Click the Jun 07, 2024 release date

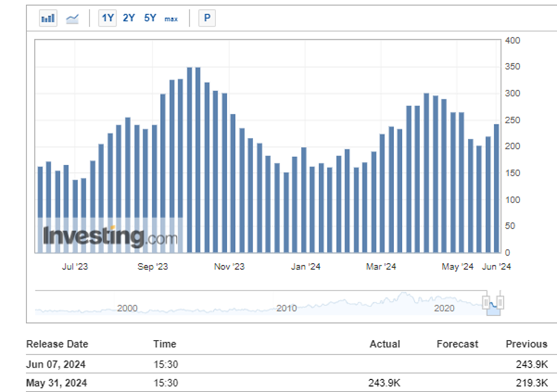pos(56,364)
